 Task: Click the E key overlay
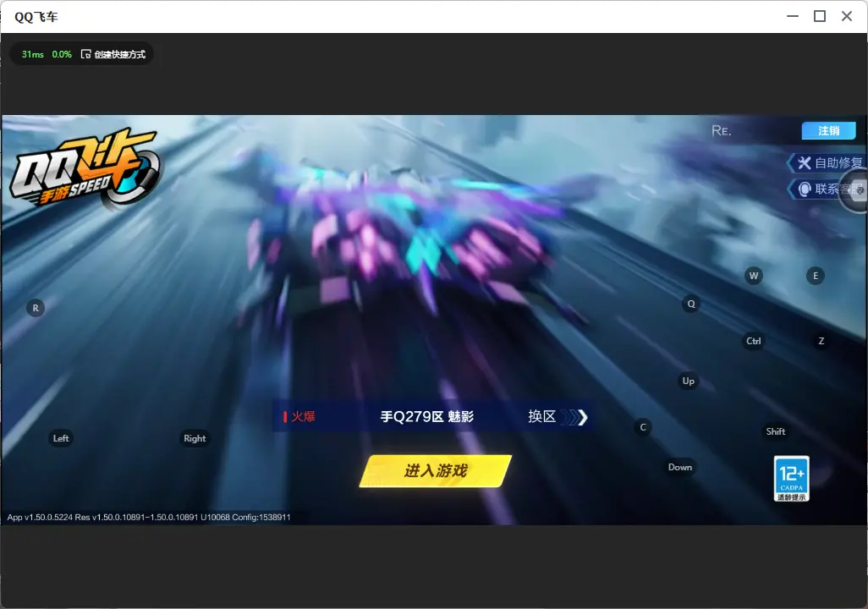pos(815,276)
